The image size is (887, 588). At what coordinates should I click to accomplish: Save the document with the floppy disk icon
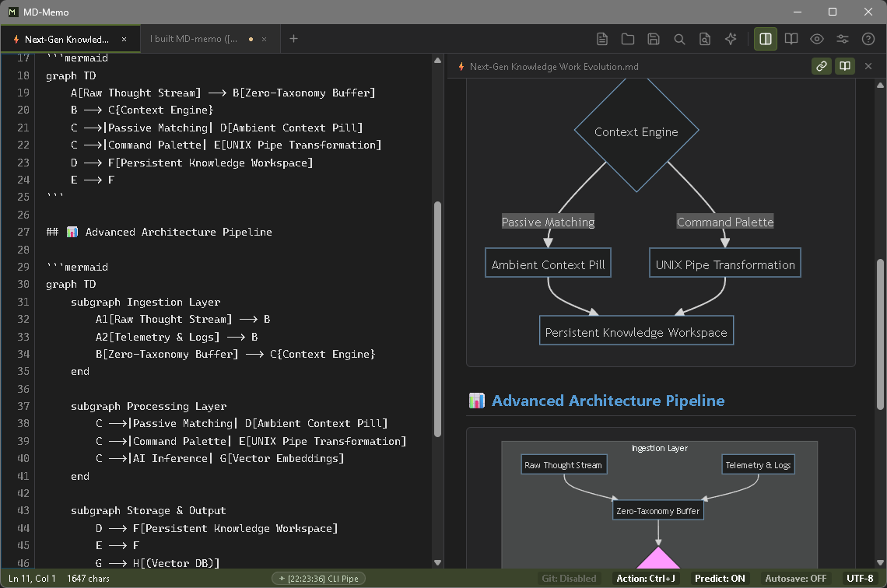coord(654,39)
